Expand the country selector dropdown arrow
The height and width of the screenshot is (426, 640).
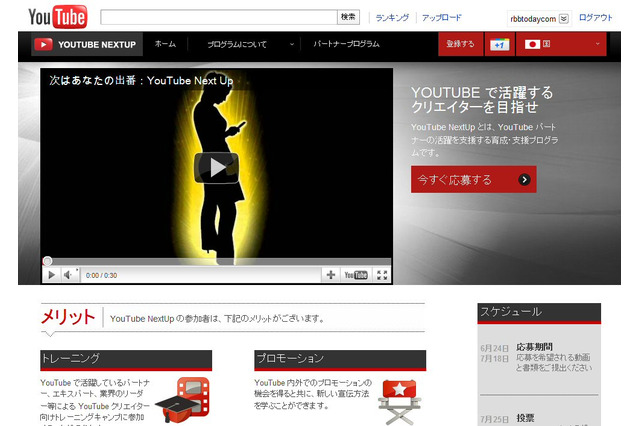click(598, 44)
